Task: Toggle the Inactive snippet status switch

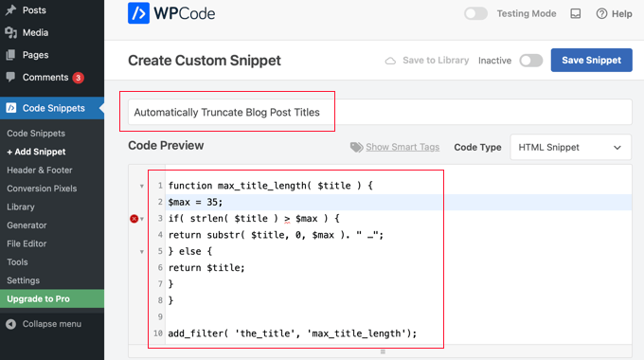Action: click(x=530, y=61)
